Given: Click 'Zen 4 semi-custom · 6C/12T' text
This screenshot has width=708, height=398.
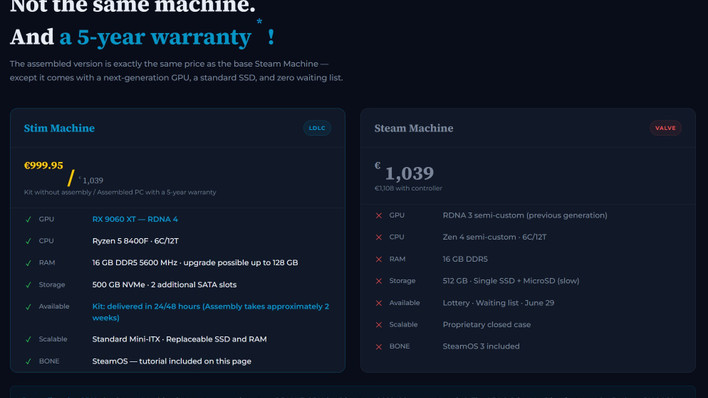Looking at the screenshot, I should coord(494,237).
